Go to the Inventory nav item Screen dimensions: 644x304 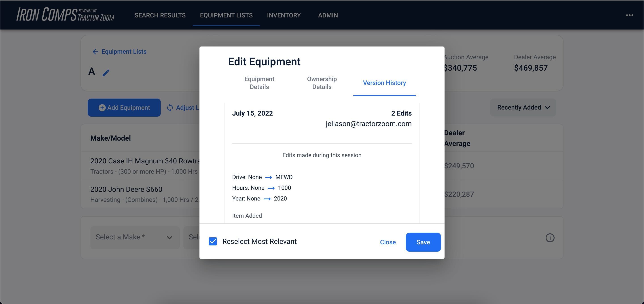(x=284, y=15)
